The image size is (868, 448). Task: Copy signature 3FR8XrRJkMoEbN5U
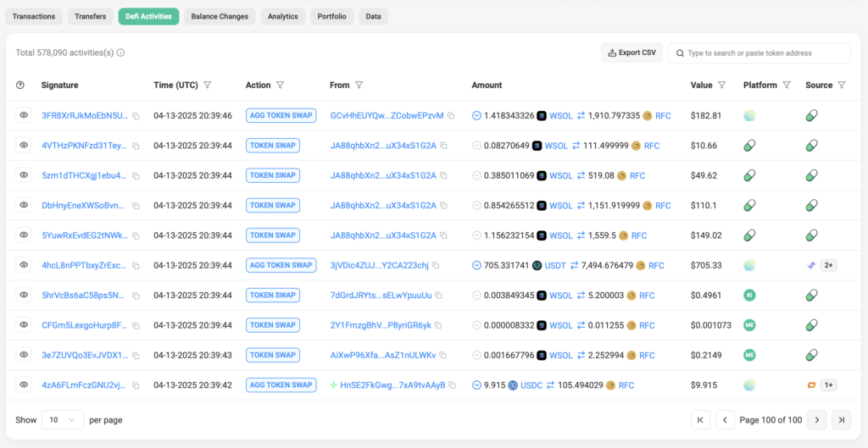[x=136, y=116]
